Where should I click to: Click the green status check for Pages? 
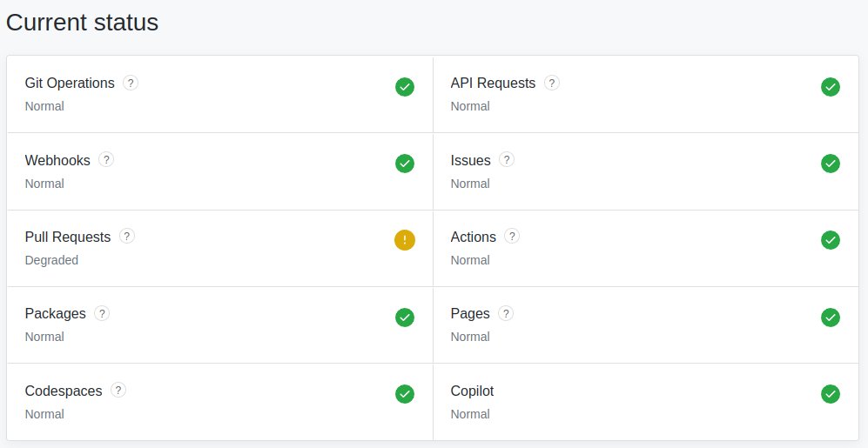831,318
